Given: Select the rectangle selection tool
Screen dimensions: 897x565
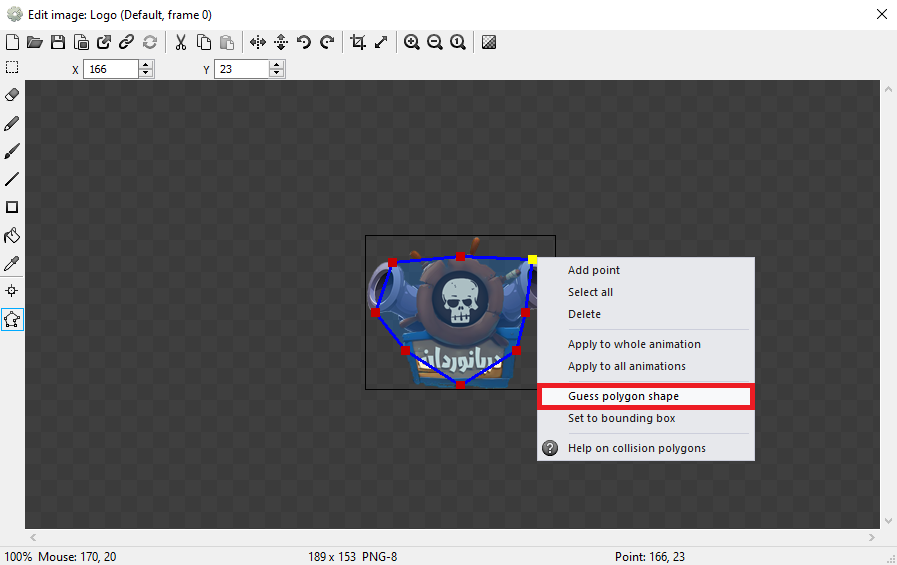Looking at the screenshot, I should (12, 67).
